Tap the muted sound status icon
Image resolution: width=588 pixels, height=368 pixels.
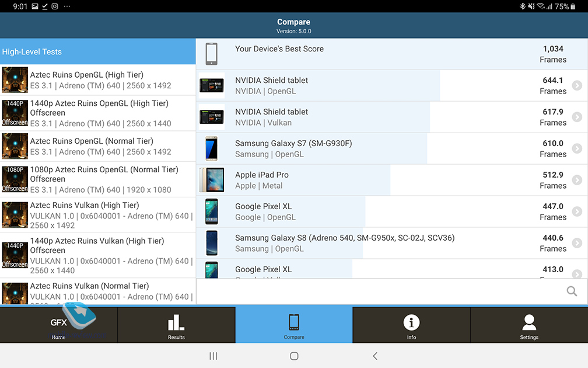pyautogui.click(x=531, y=6)
